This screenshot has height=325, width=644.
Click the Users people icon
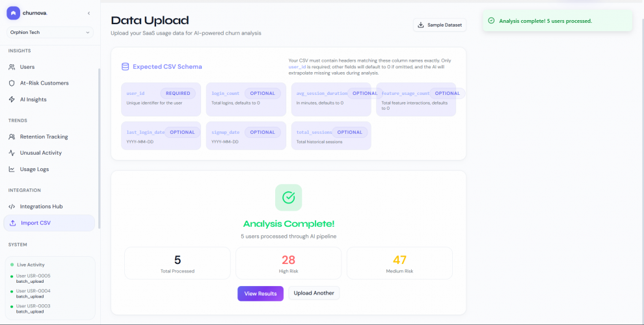click(x=12, y=67)
